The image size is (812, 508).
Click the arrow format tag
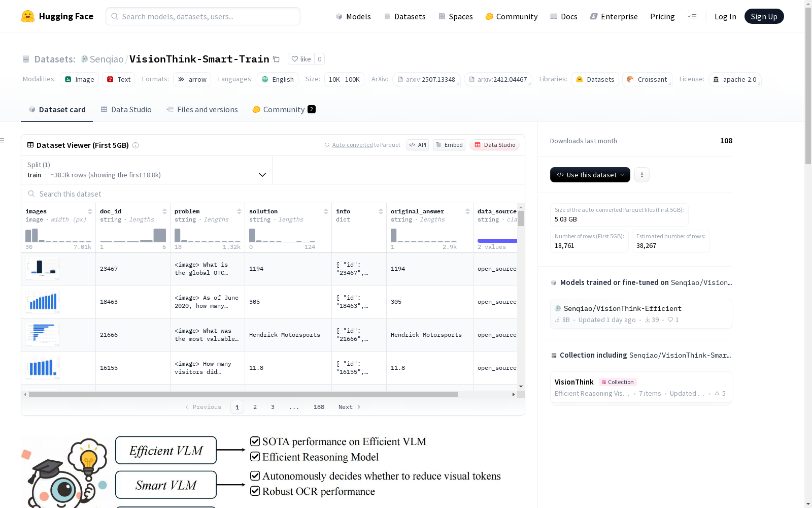point(192,79)
